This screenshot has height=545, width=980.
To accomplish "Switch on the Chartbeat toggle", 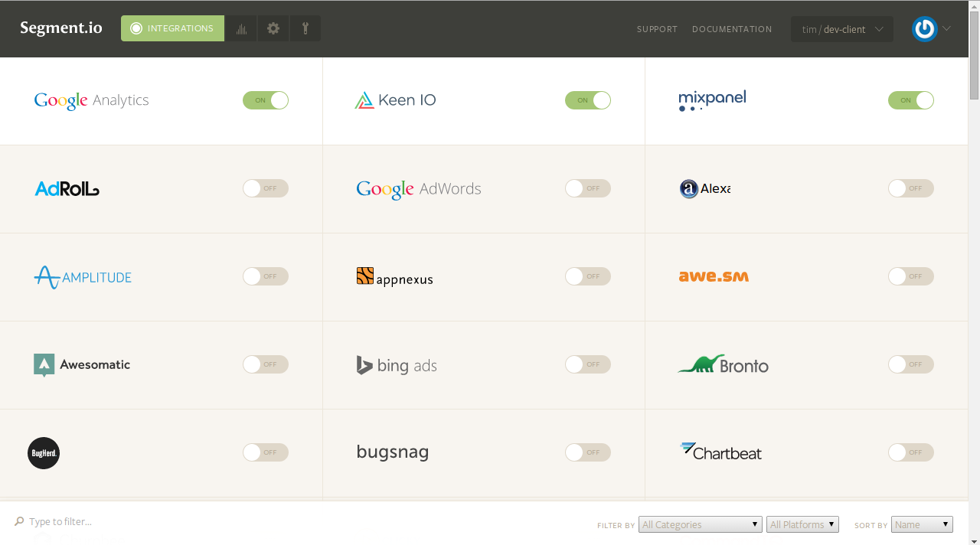I will coord(911,452).
